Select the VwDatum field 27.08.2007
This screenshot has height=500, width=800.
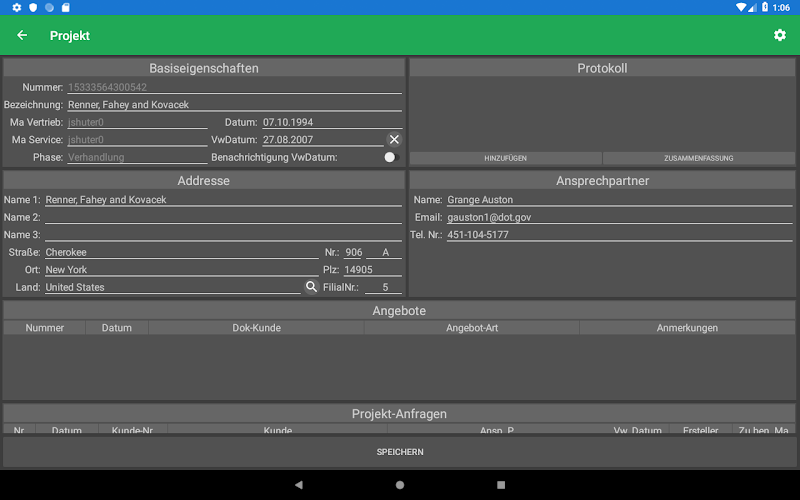pyautogui.click(x=323, y=140)
